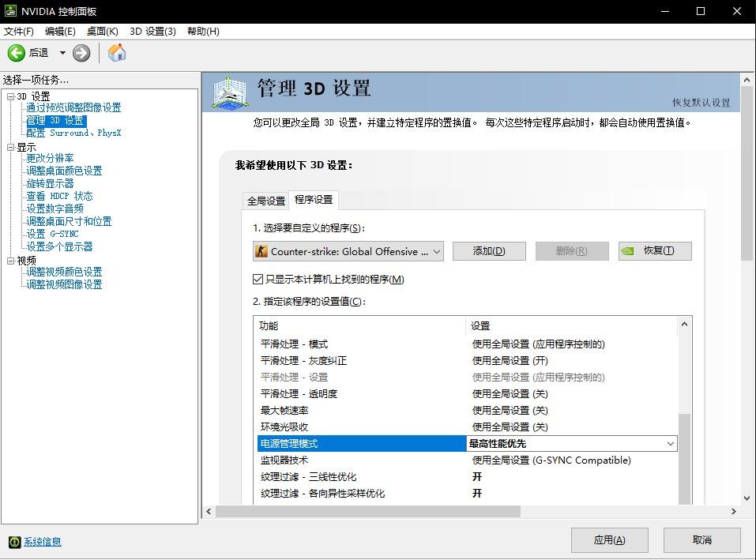
Task: Click the NVIDIA logo in the title bar
Action: 10,11
